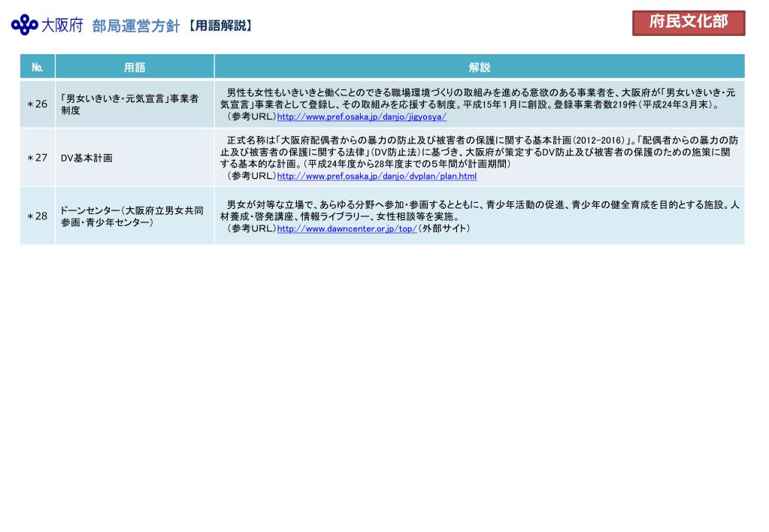The image size is (769, 532).
Task: Click the No. column header
Action: pos(38,67)
